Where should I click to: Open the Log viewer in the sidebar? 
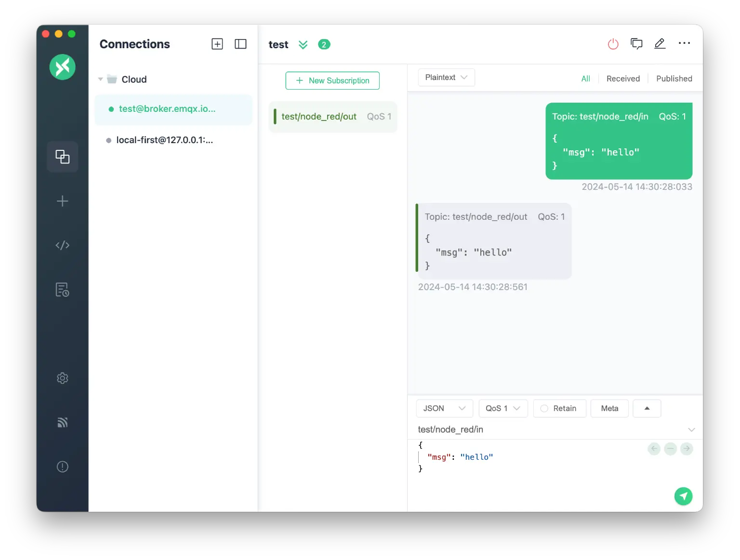click(63, 290)
